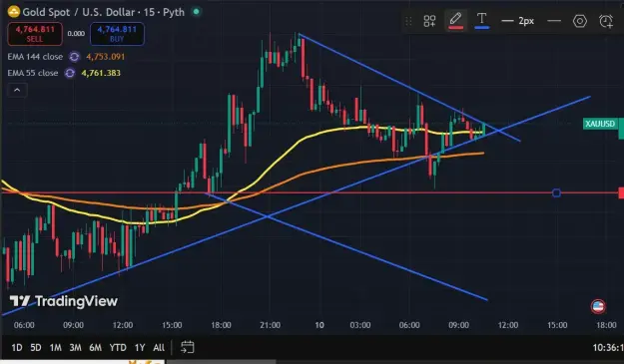Open the drawing templates icon

pos(429,21)
